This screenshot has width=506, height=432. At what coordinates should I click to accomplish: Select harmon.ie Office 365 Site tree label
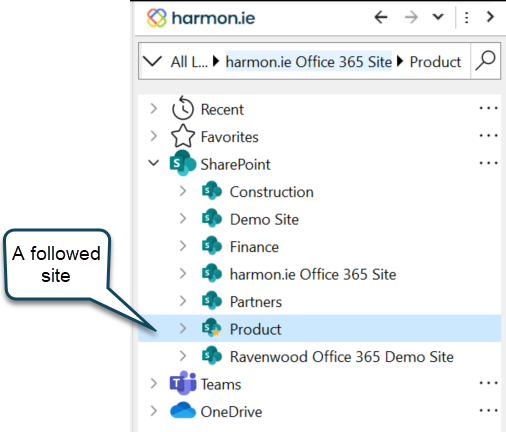[313, 274]
